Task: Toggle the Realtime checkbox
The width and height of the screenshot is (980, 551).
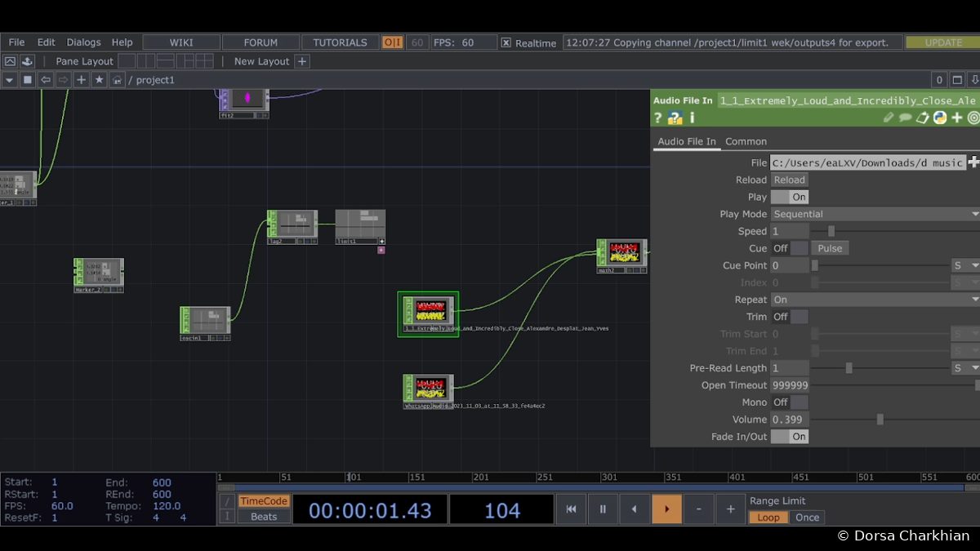Action: [506, 43]
